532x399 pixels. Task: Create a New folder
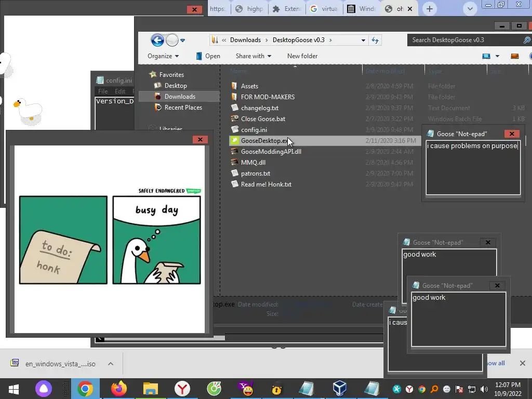[302, 56]
